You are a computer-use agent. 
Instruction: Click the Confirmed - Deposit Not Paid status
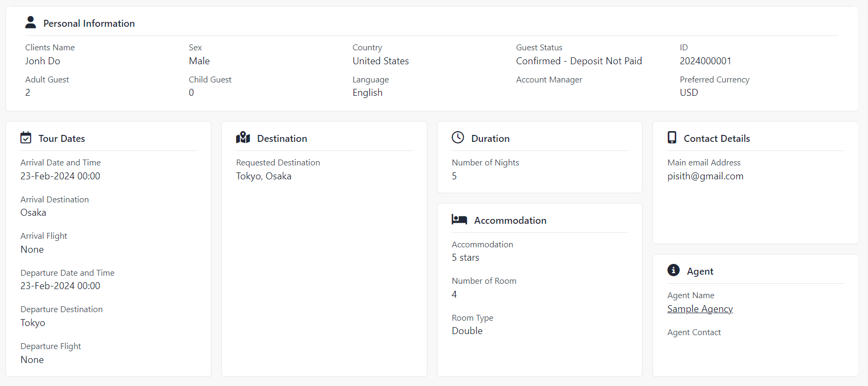click(x=579, y=61)
